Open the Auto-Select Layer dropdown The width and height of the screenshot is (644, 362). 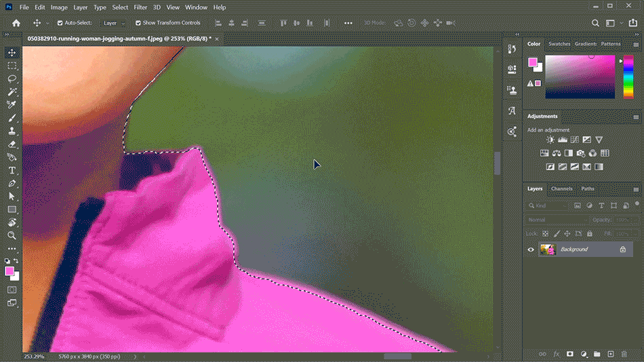113,23
